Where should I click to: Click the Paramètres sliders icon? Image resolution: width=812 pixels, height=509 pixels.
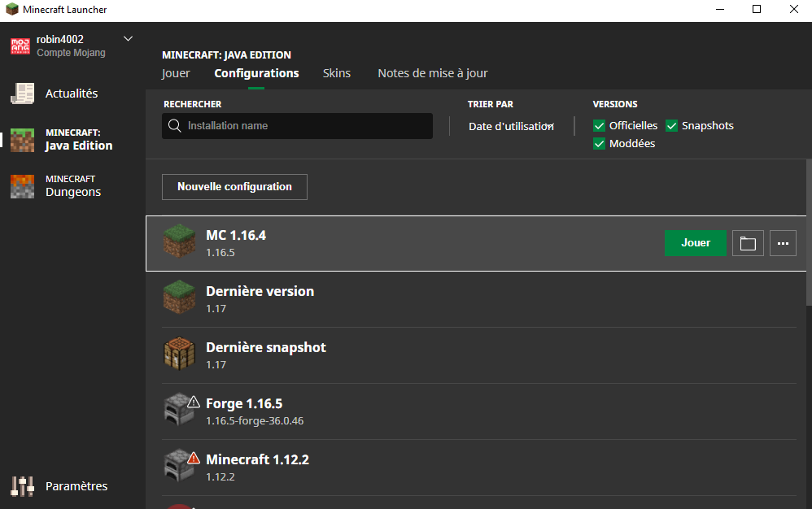[x=22, y=486]
